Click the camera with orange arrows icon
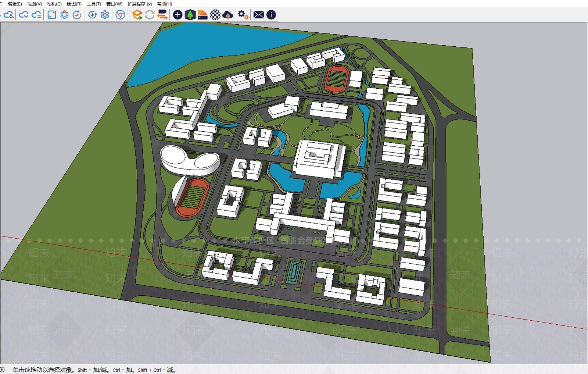Screen dimensions: 588x374 click(162, 15)
